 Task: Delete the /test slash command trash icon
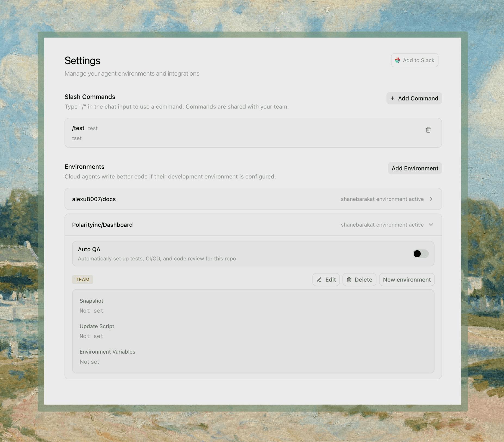(428, 130)
